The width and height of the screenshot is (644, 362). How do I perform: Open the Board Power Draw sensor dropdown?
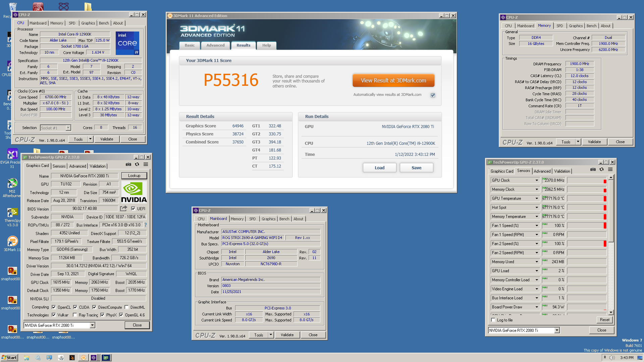tap(537, 307)
